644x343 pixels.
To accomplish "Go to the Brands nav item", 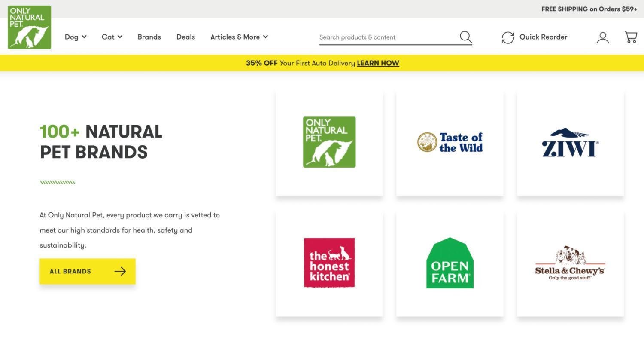I will pos(149,37).
